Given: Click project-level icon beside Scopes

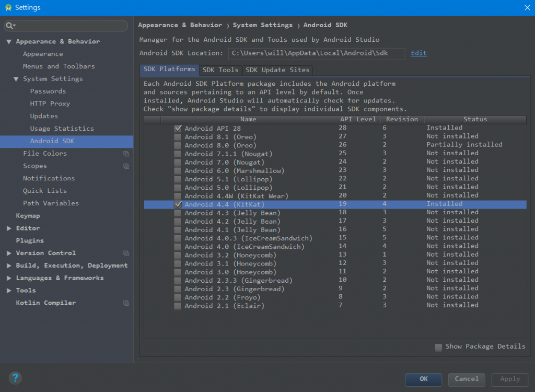Looking at the screenshot, I should (126, 166).
